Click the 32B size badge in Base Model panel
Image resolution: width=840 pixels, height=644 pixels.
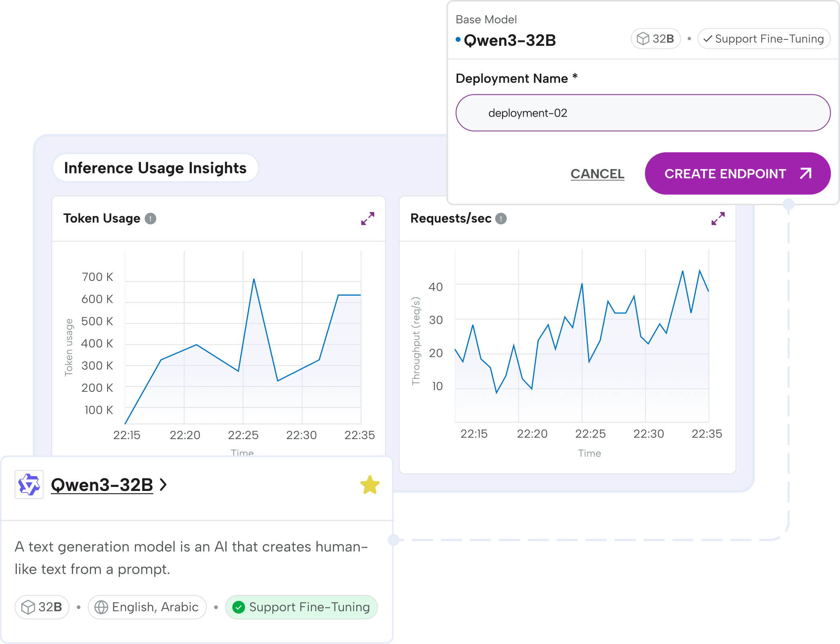(656, 39)
